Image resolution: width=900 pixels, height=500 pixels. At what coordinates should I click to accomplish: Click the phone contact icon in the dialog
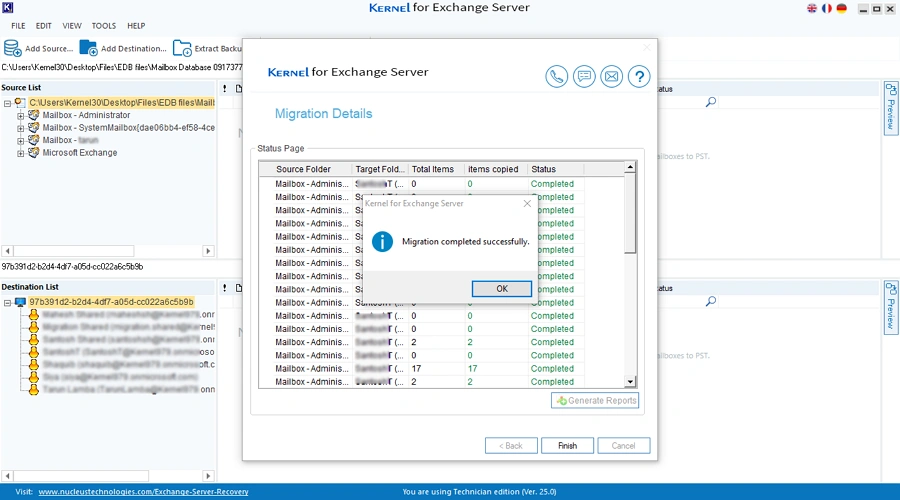(x=557, y=77)
